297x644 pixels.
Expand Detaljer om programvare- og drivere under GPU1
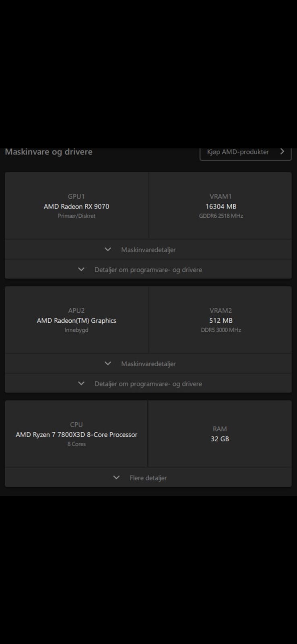[148, 269]
